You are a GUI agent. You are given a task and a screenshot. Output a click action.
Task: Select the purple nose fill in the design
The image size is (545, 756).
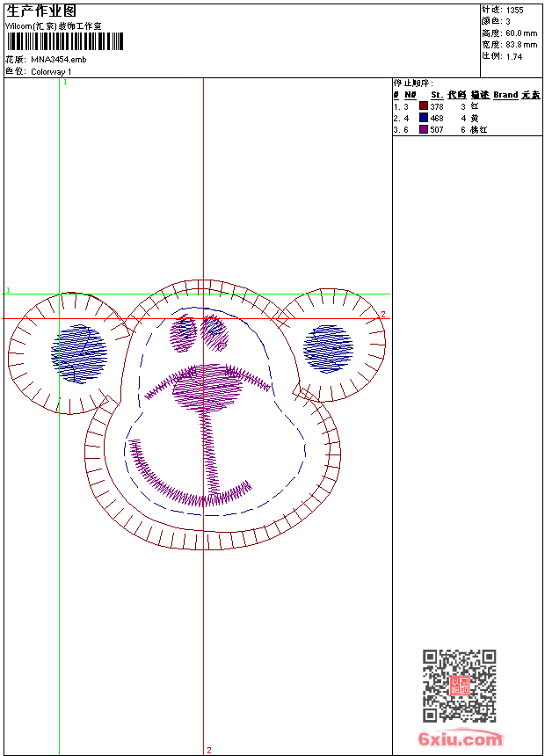point(207,388)
